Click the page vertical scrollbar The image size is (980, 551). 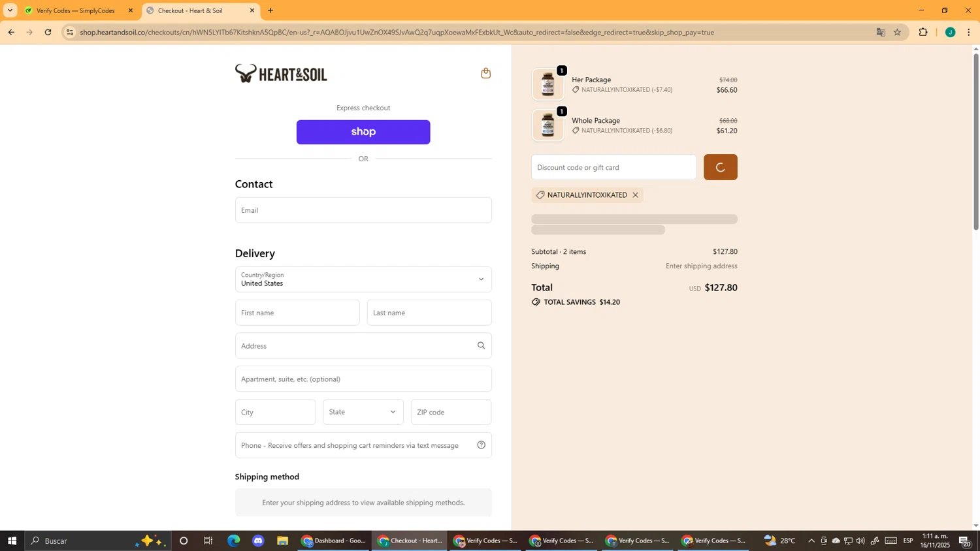pos(976,141)
